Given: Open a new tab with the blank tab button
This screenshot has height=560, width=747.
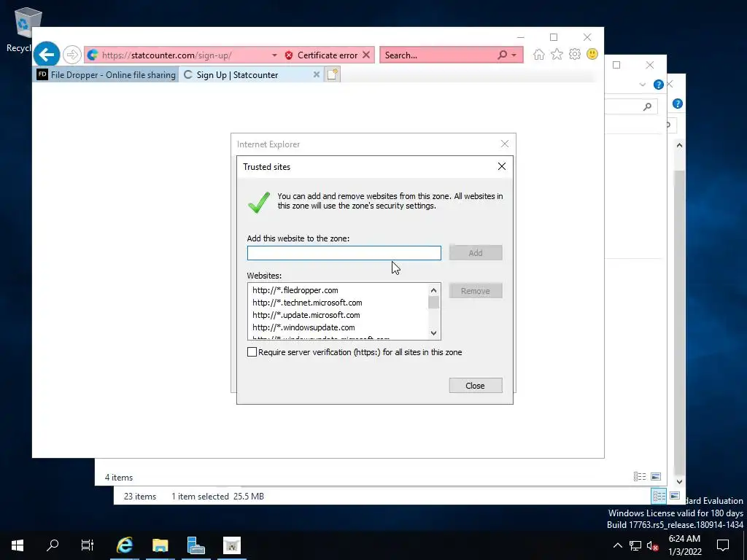Looking at the screenshot, I should (333, 74).
